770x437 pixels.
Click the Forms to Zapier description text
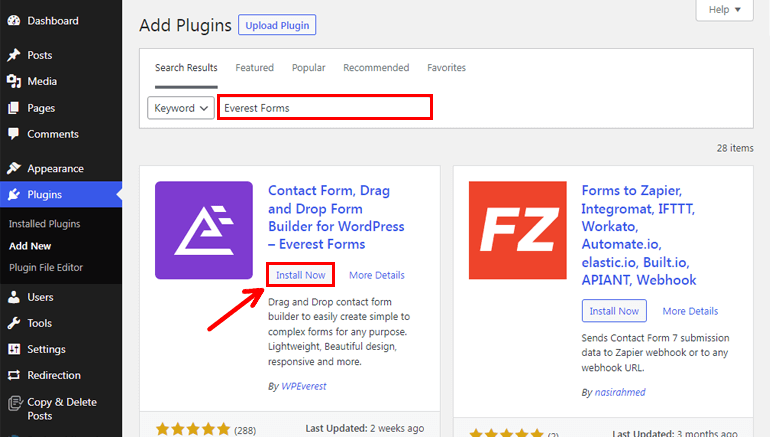coord(655,353)
